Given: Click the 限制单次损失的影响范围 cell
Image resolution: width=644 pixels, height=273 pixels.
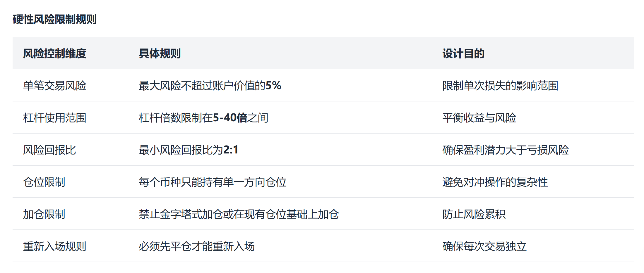Looking at the screenshot, I should point(500,86).
